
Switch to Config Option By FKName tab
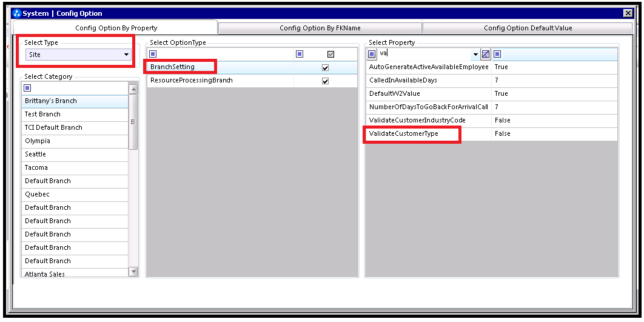click(320, 28)
